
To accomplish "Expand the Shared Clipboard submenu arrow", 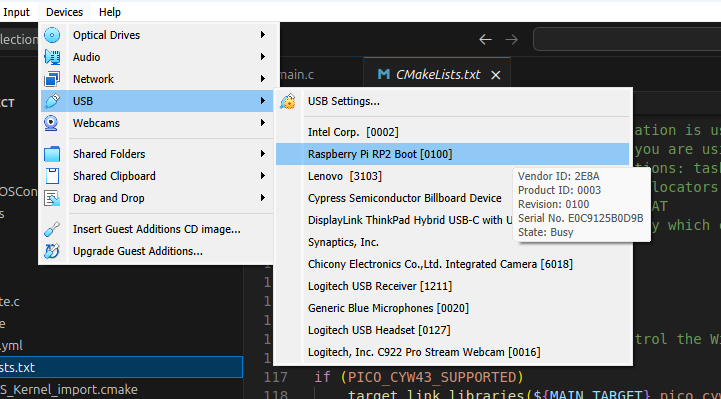I will click(x=263, y=176).
